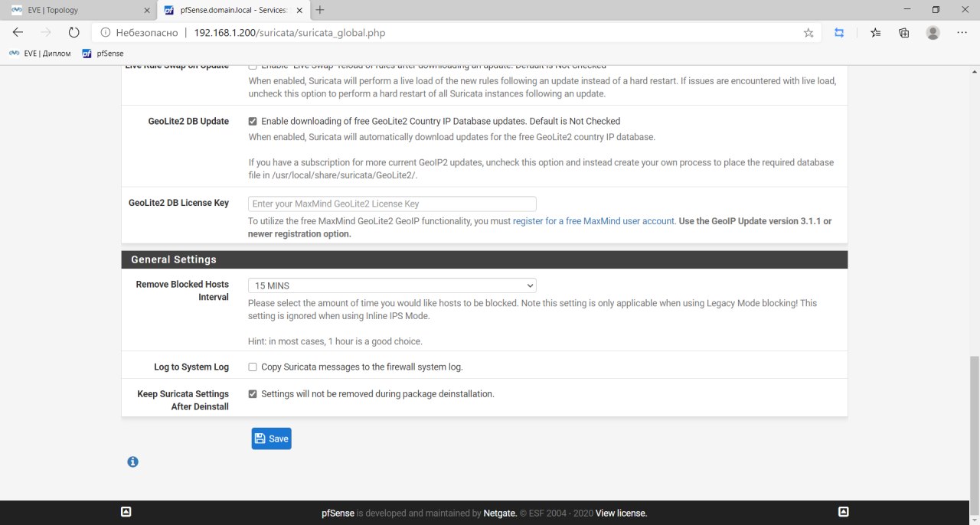The image size is (980, 525).
Task: Open the EVE | Диплом bookmark
Action: pyautogui.click(x=40, y=54)
